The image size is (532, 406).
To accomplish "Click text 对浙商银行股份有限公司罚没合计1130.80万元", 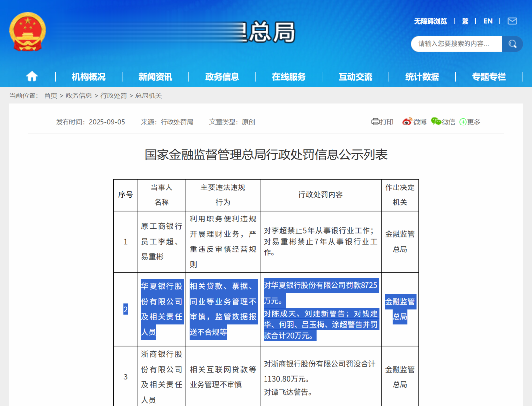I will coord(320,372).
